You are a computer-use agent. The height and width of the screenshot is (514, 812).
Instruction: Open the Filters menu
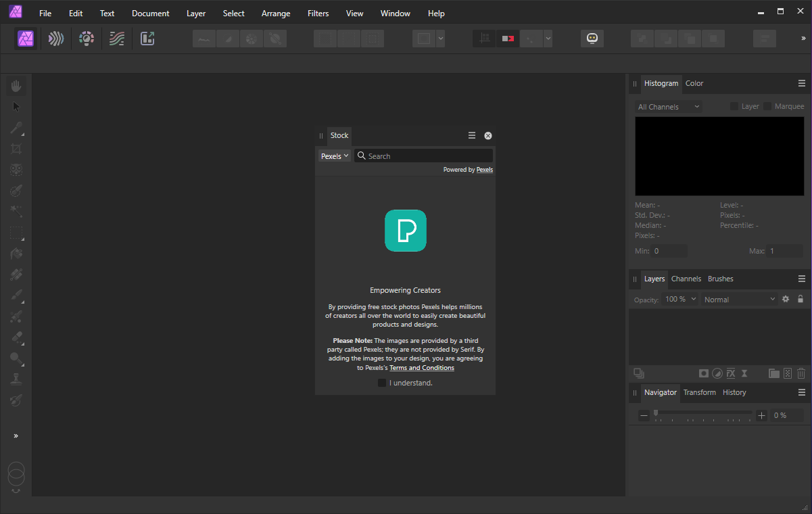318,14
